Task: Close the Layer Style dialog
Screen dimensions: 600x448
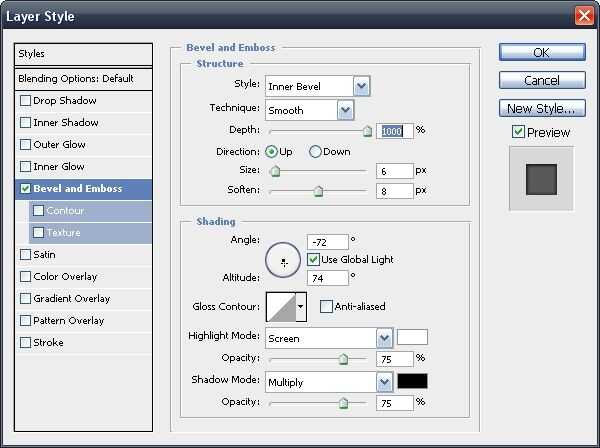Action: pyautogui.click(x=584, y=16)
